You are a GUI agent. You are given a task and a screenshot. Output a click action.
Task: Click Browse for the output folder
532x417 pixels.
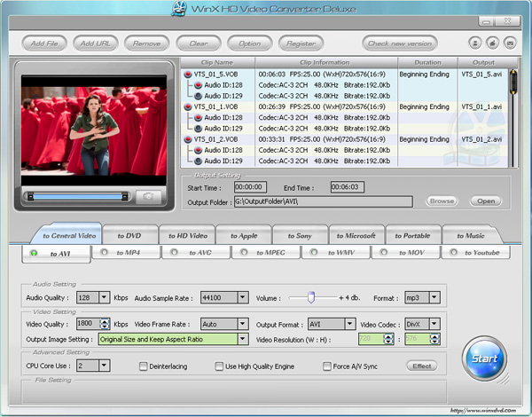pyautogui.click(x=442, y=201)
